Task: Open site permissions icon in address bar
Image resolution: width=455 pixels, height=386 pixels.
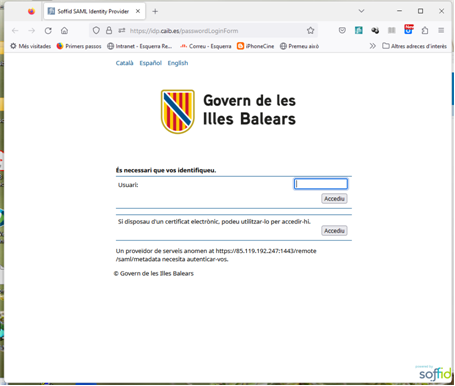Action: (122, 31)
